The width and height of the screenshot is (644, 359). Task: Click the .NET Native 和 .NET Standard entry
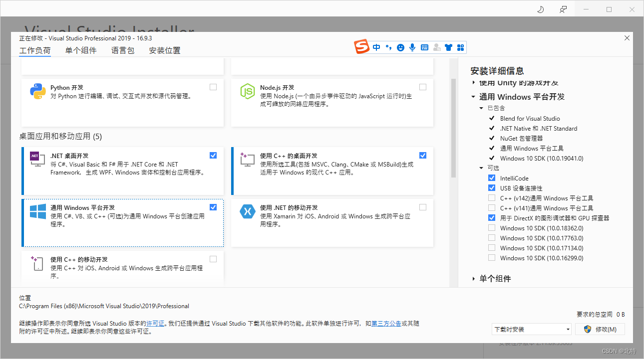coord(539,128)
